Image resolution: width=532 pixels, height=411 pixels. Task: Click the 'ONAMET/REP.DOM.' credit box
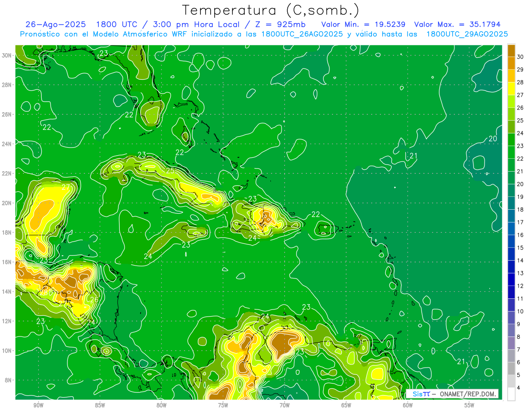click(452, 394)
